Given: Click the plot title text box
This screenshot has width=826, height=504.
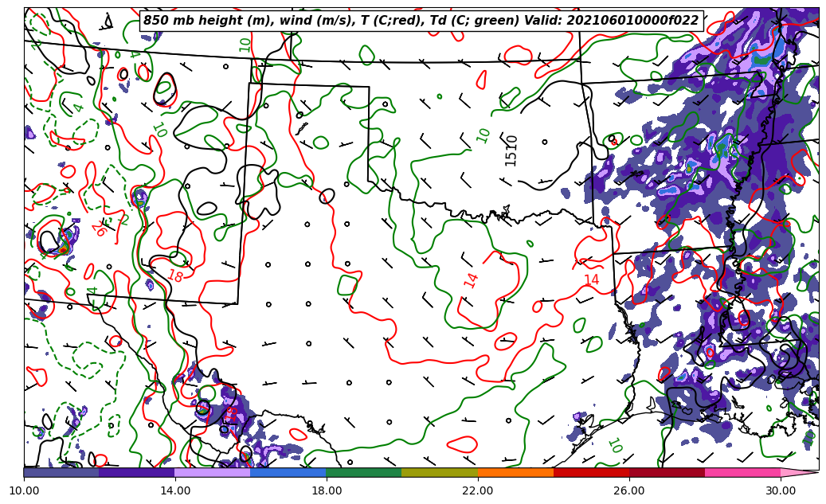Looking at the screenshot, I should coord(421,21).
